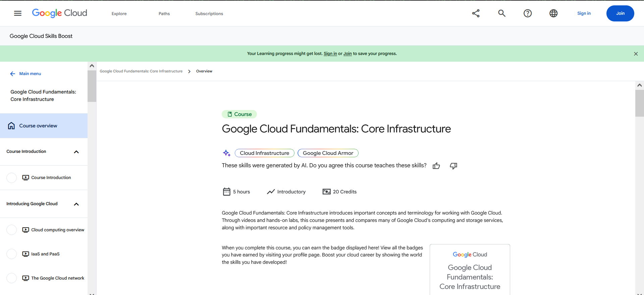Click the Course badge icon above title
Viewport: 644px width, 295px height.
[230, 114]
